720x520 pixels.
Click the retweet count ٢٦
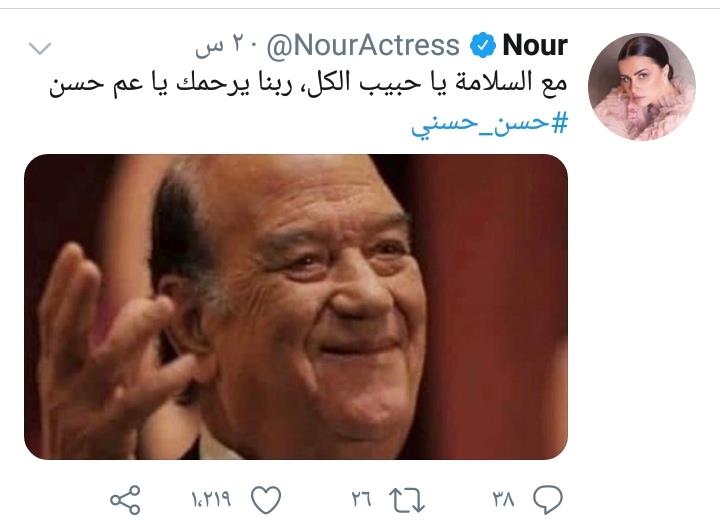[361, 499]
